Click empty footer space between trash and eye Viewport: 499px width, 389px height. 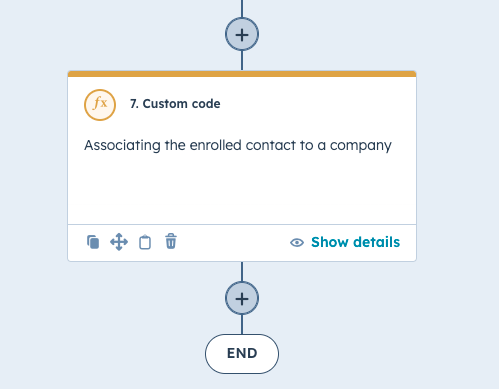point(233,242)
